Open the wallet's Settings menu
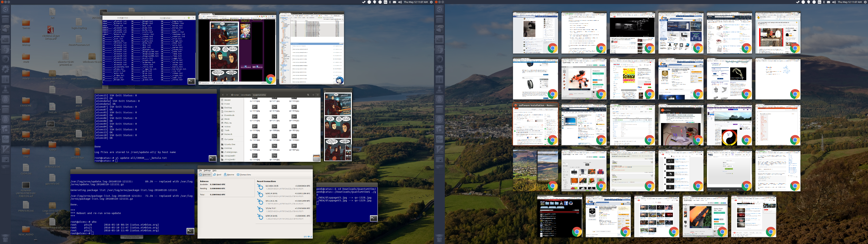The width and height of the screenshot is (868, 244). (207, 170)
